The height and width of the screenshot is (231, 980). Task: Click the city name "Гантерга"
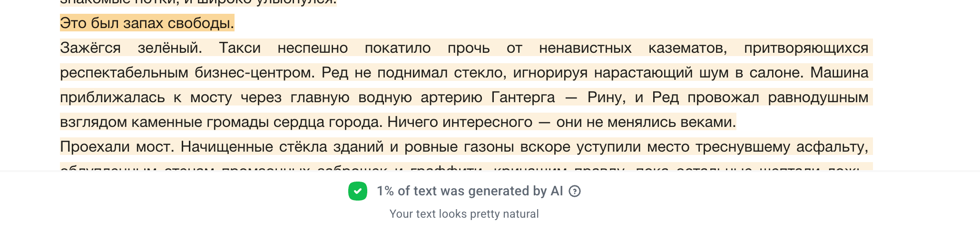click(523, 97)
